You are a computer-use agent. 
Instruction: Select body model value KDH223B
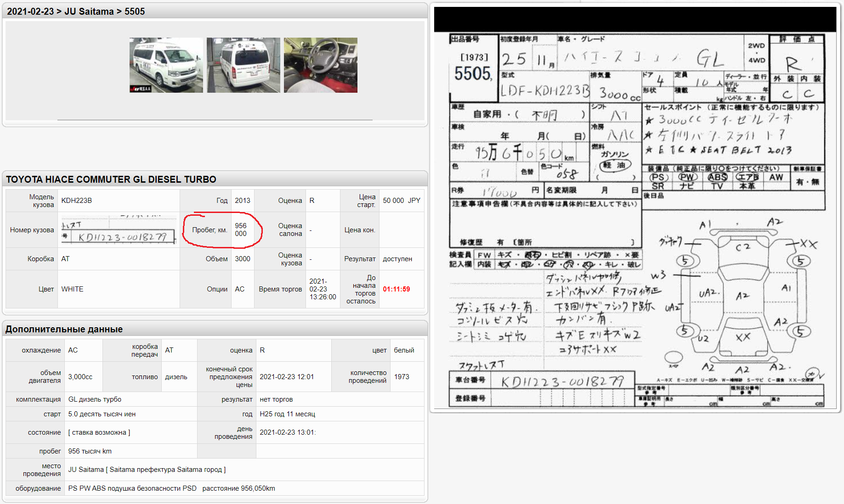77,201
